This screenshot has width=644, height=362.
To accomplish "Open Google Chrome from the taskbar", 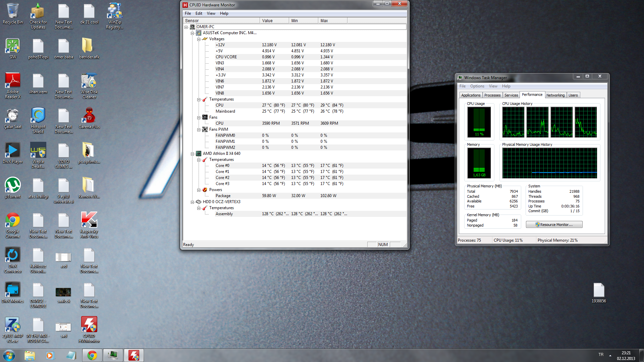I will [92, 355].
